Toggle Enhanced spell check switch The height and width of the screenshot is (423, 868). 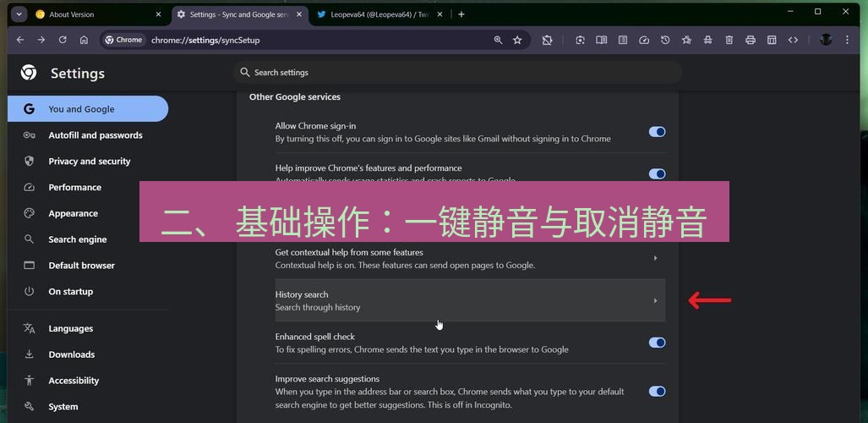tap(657, 343)
